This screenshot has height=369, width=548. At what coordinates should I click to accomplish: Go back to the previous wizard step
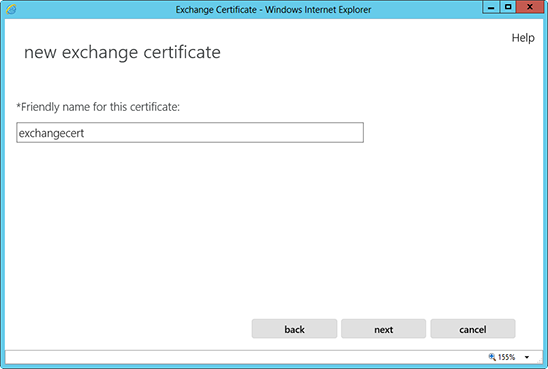coord(294,329)
